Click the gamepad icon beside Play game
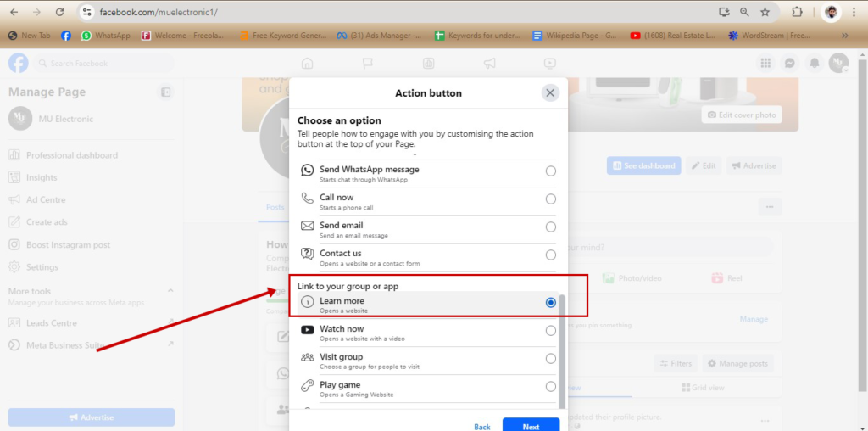The image size is (868, 431). point(307,386)
